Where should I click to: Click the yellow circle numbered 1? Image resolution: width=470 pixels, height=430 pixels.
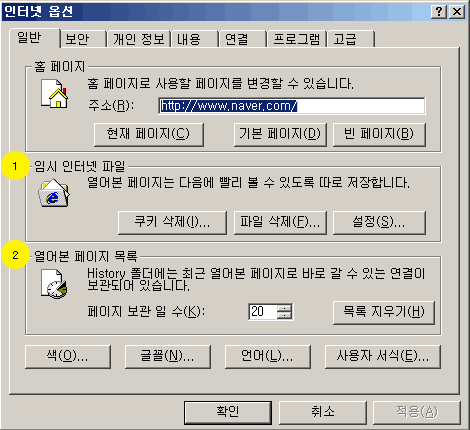(15, 166)
